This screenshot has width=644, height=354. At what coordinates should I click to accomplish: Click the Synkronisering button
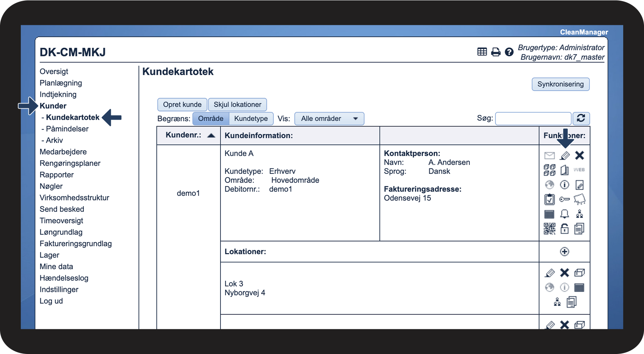[561, 84]
